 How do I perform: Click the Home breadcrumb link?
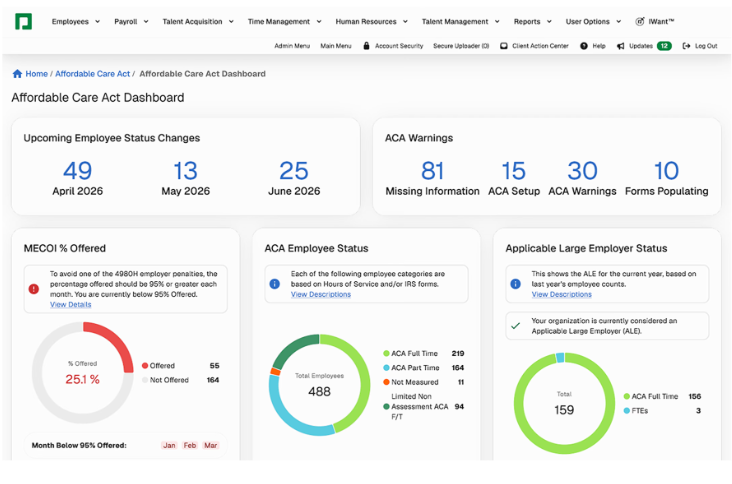(36, 74)
